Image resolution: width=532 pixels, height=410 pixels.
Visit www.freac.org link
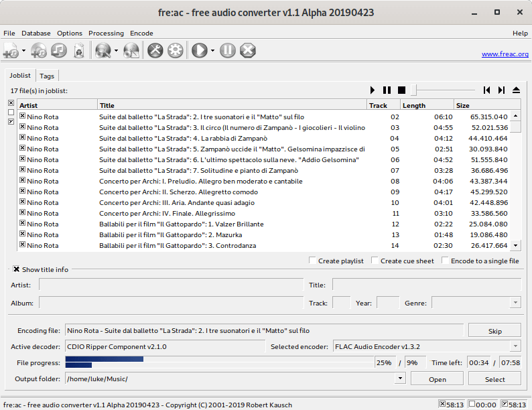click(x=505, y=54)
